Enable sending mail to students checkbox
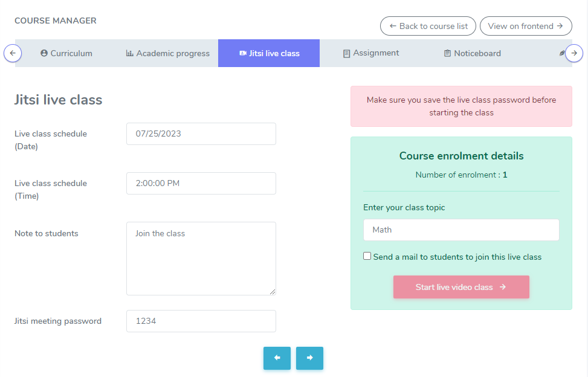 point(367,256)
